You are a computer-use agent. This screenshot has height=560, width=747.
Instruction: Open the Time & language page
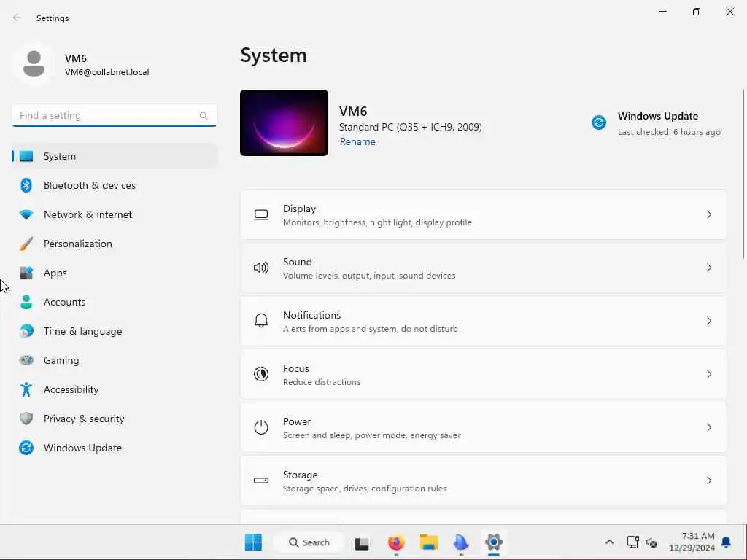click(x=115, y=331)
